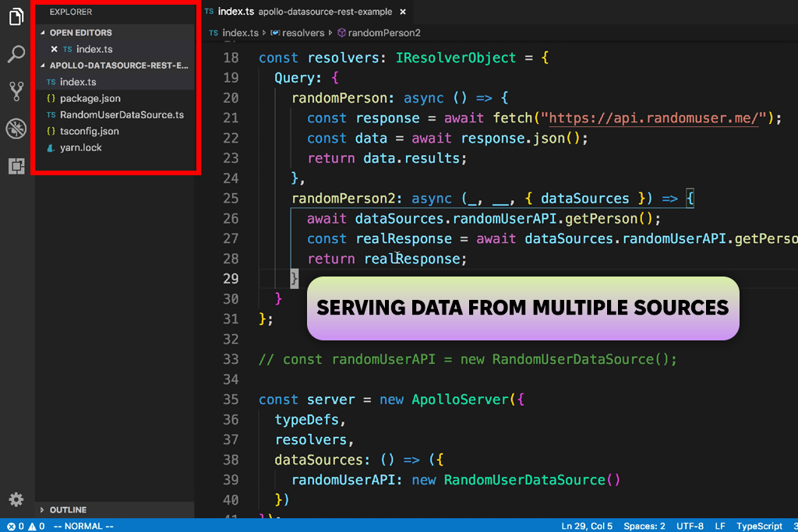
Task: Open the Explorer view in activity bar
Action: pos(16,17)
